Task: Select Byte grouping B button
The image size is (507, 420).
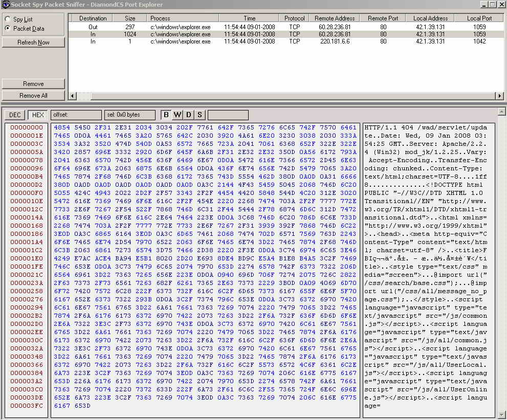Action: (x=166, y=115)
